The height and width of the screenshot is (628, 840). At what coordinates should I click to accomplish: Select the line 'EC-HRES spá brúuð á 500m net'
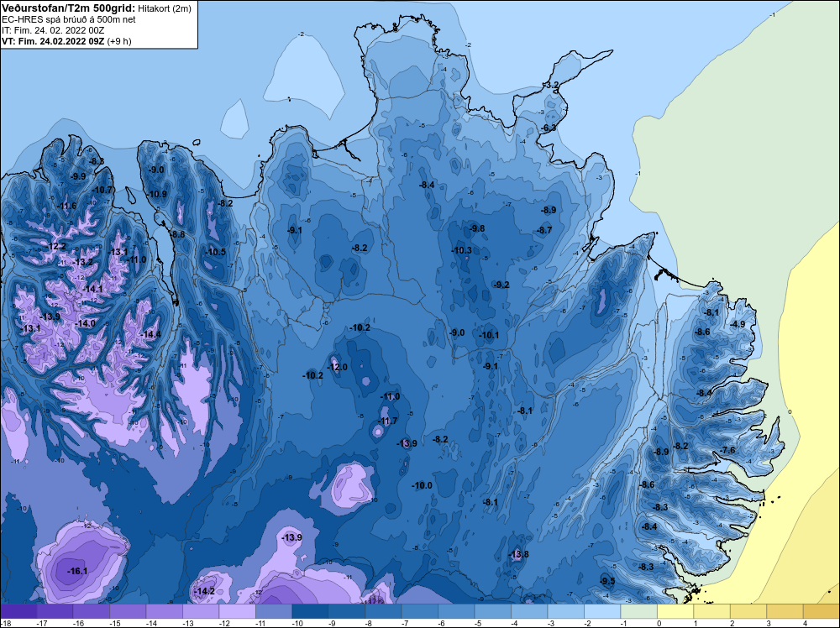[69, 19]
